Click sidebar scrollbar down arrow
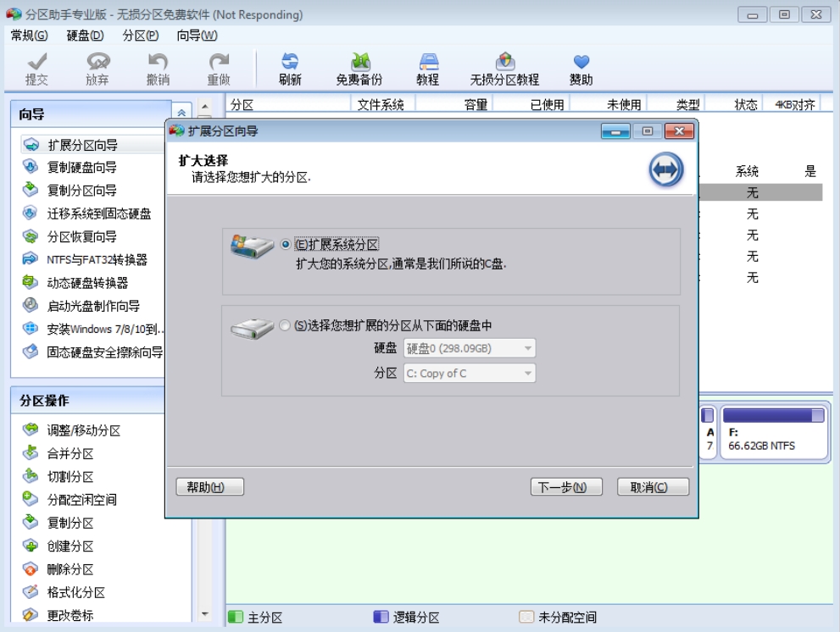Image resolution: width=840 pixels, height=632 pixels. coord(204,614)
